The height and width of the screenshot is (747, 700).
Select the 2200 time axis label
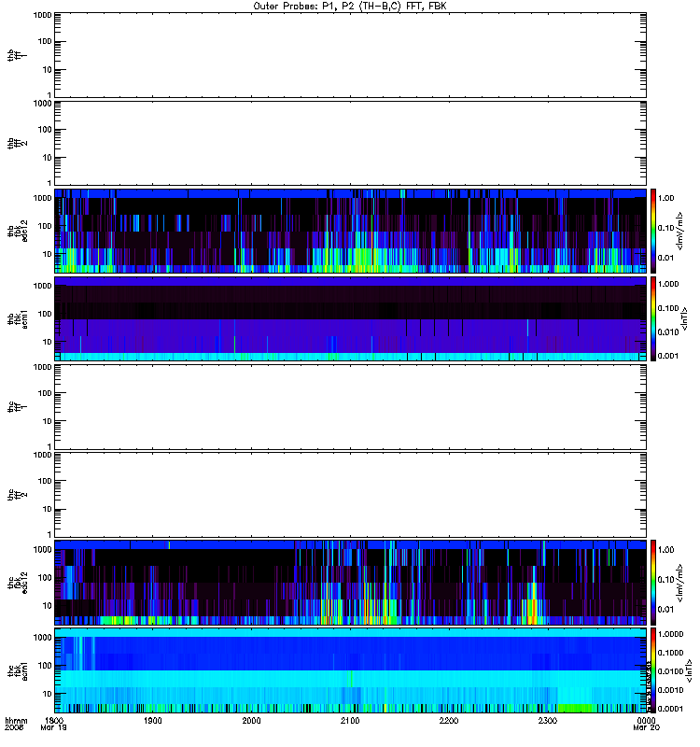449,721
